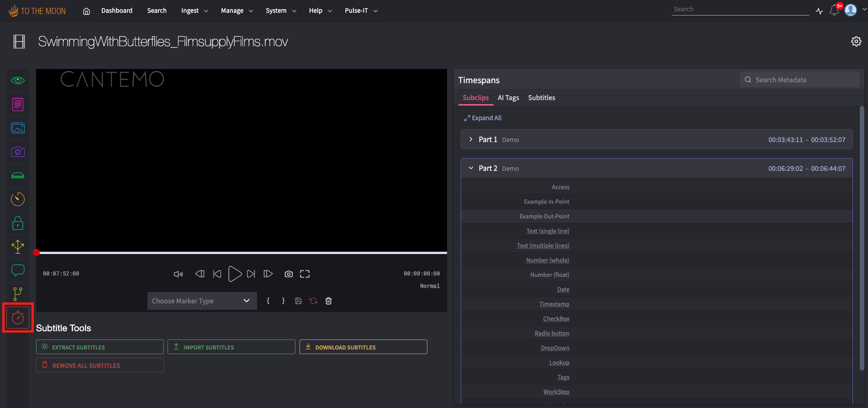Reset marker with red refresh icon
The image size is (868, 408).
click(313, 301)
